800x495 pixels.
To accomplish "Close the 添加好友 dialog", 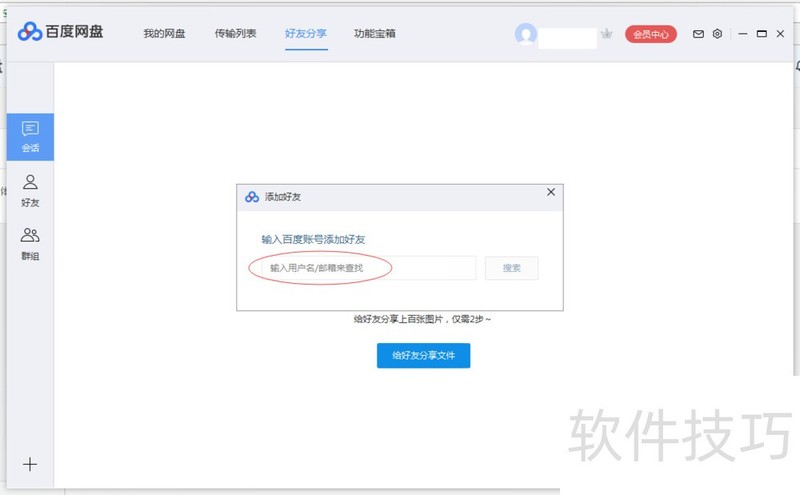I will [x=551, y=192].
